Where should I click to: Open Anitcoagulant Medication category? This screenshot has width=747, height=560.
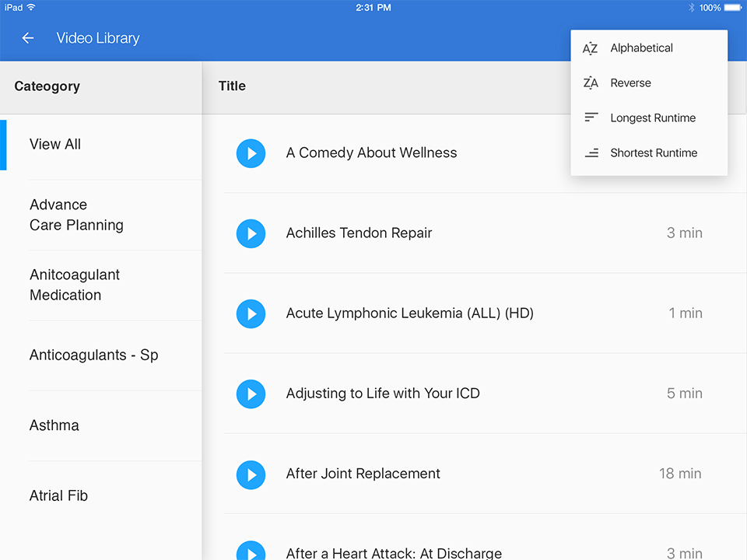[75, 285]
